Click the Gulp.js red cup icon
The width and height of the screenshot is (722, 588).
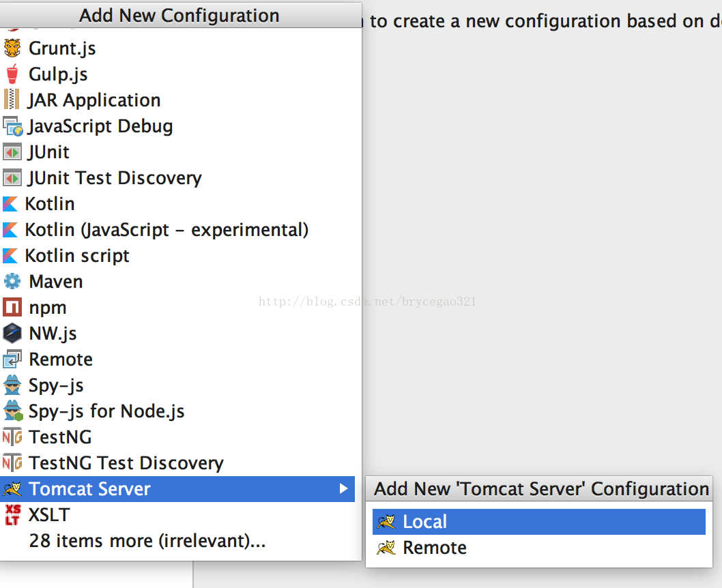pos(12,74)
